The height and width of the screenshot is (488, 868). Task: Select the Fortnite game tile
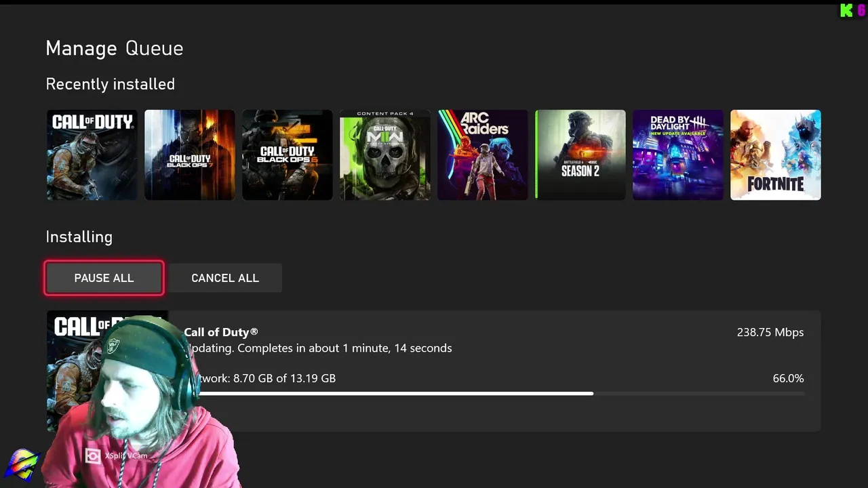click(x=776, y=155)
